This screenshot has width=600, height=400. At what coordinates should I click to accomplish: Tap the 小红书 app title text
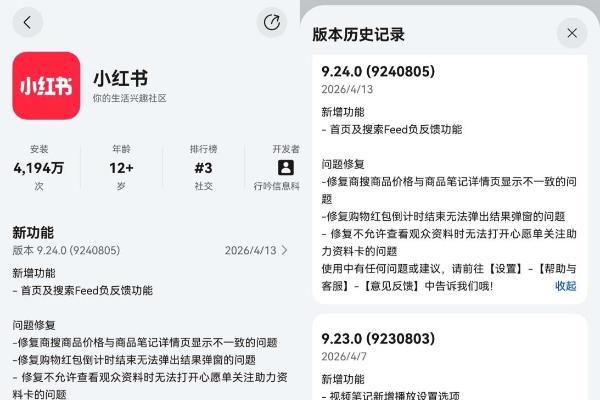tap(119, 77)
